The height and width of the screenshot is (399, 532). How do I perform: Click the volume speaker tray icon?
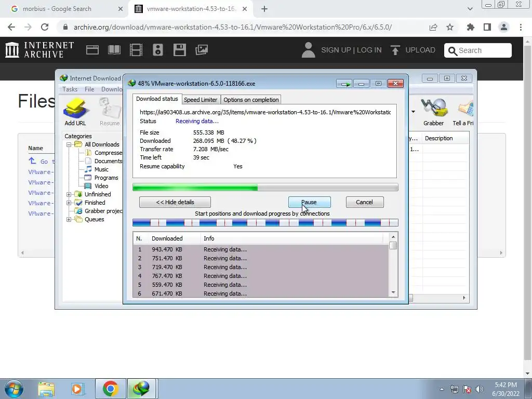point(480,389)
